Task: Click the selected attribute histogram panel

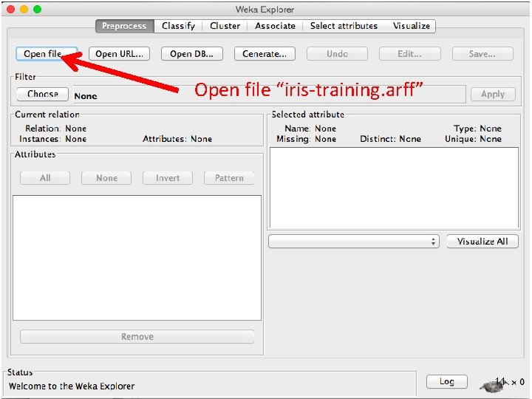Action: click(395, 188)
